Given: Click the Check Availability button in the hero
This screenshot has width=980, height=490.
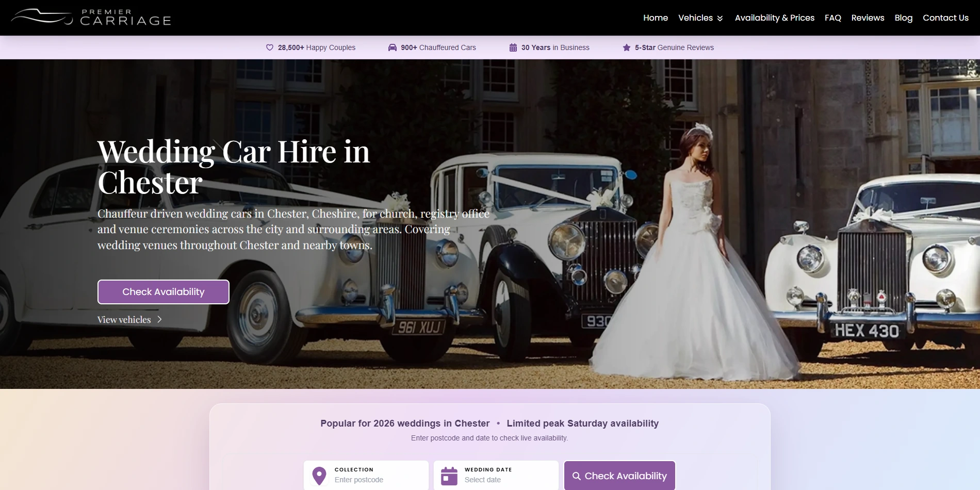Looking at the screenshot, I should [163, 291].
